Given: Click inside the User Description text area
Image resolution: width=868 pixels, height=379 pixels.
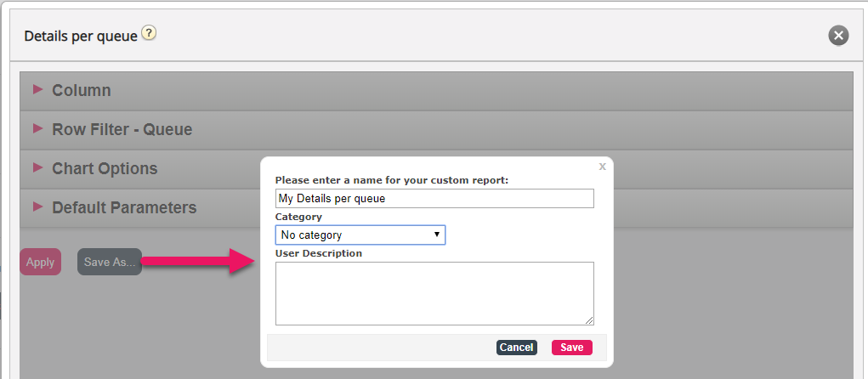Looking at the screenshot, I should click(434, 293).
